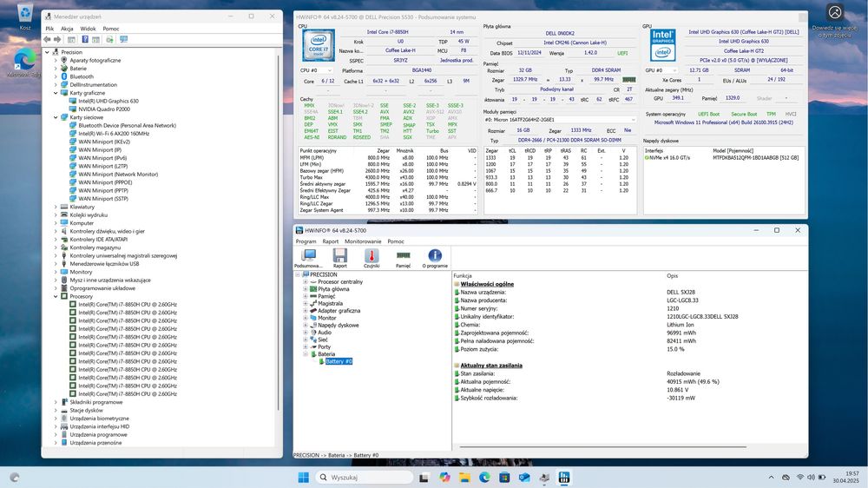The height and width of the screenshot is (488, 868).
Task: Click 'Dowiedz się więcej o tym zdjęciu' icon
Action: [835, 12]
